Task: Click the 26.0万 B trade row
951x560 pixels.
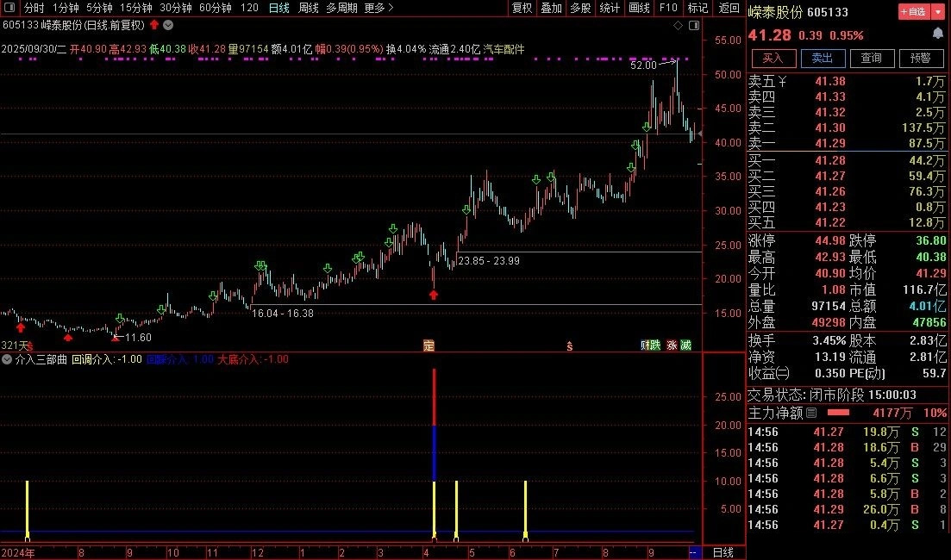Action: click(x=847, y=510)
